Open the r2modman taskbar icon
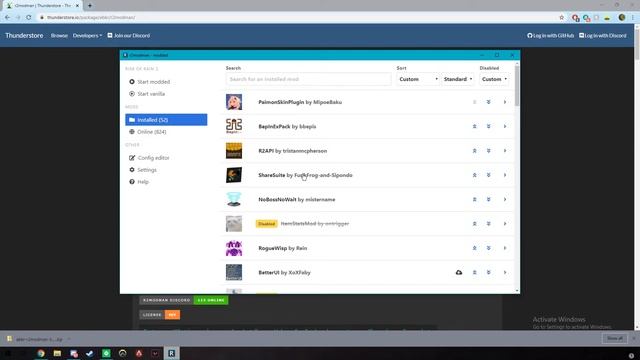This screenshot has width=640, height=360. (x=171, y=353)
